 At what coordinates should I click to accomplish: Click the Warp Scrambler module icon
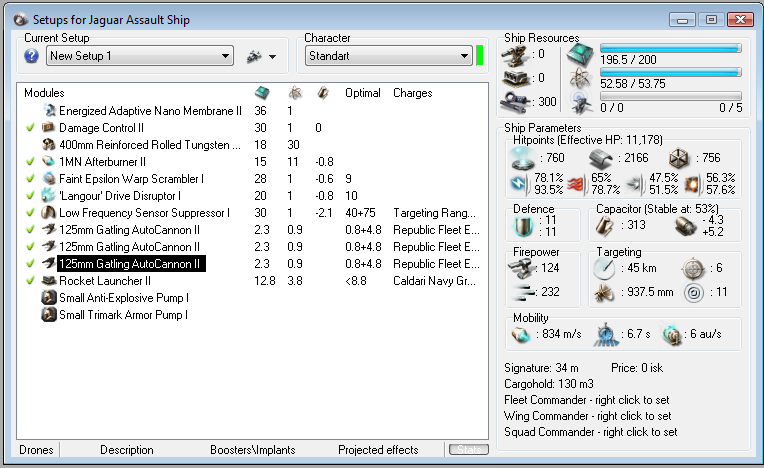click(x=48, y=178)
